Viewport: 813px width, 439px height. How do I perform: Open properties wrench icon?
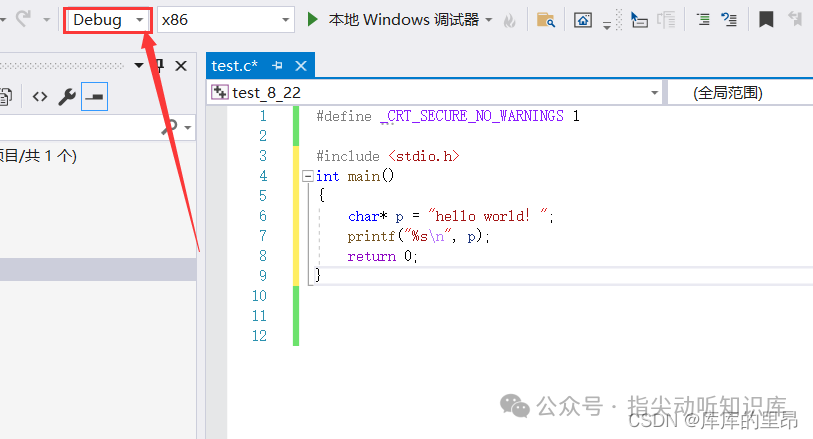point(67,96)
